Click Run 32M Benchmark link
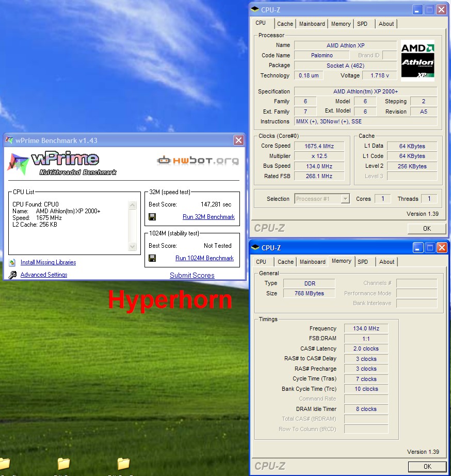 (208, 217)
